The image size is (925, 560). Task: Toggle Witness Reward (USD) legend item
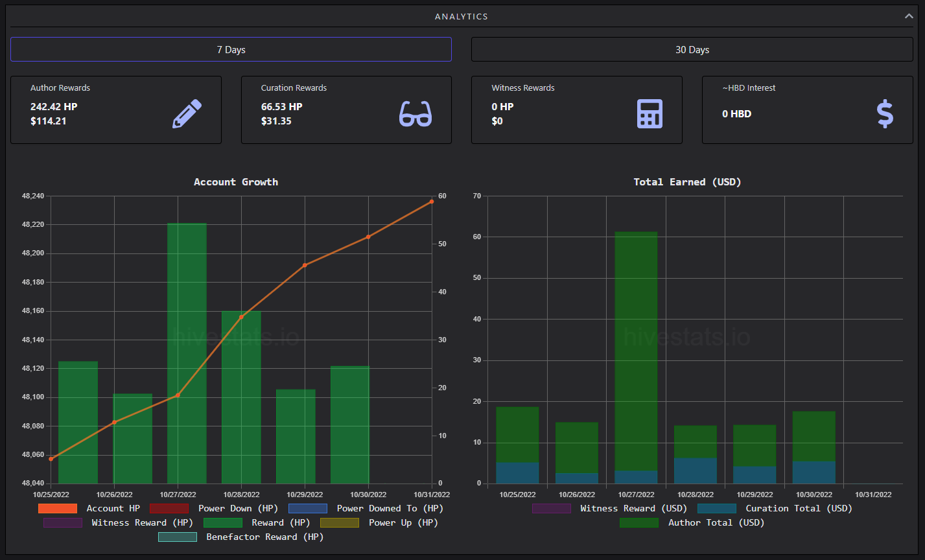(x=609, y=509)
